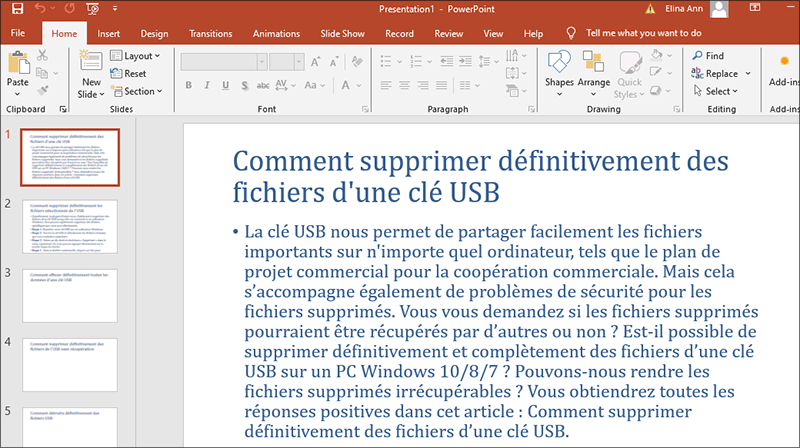Image resolution: width=800 pixels, height=448 pixels.
Task: Switch to the Transitions tab
Action: [x=211, y=34]
